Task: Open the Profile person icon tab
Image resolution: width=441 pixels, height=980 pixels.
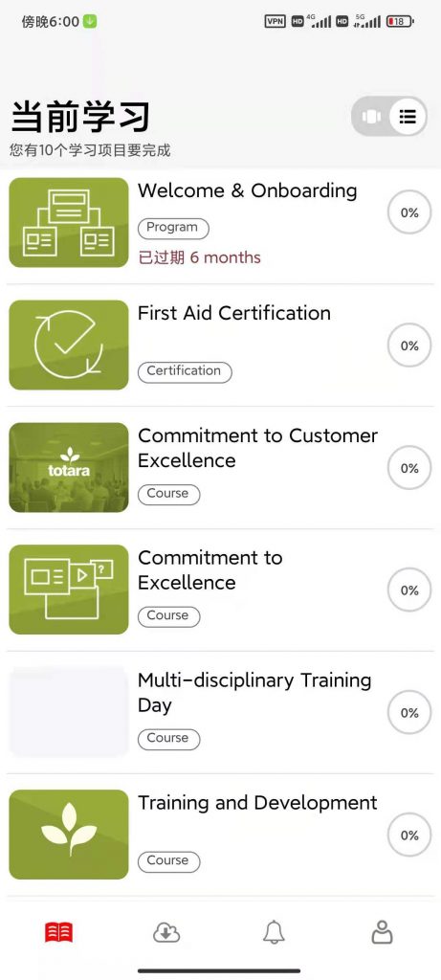Action: [382, 932]
